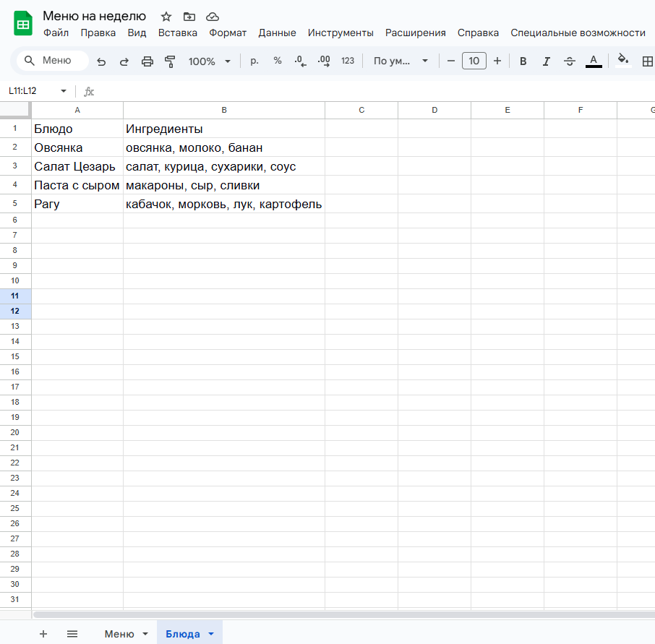Open the Расширения menu

pos(415,33)
